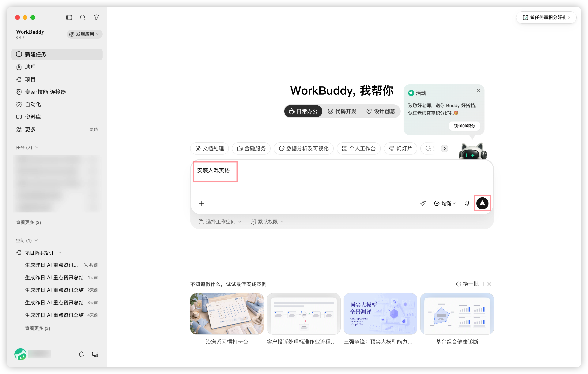Click the device screen icon next to the bell

95,354
